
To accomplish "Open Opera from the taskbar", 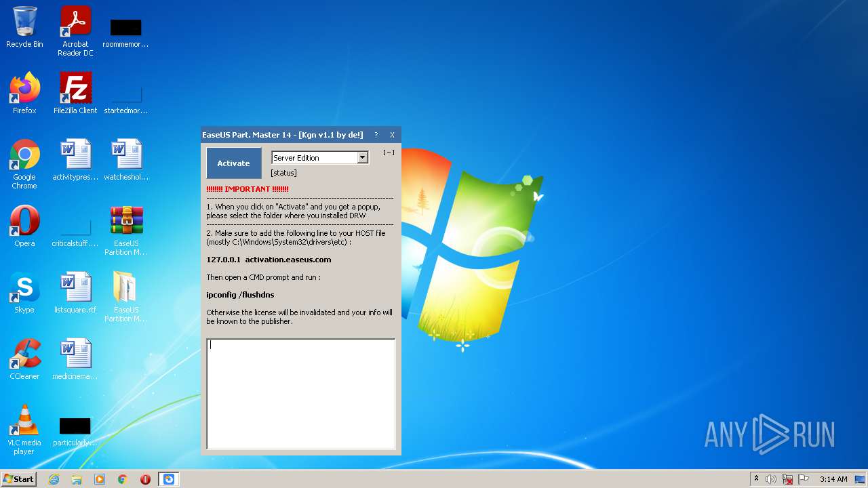I will click(x=145, y=479).
